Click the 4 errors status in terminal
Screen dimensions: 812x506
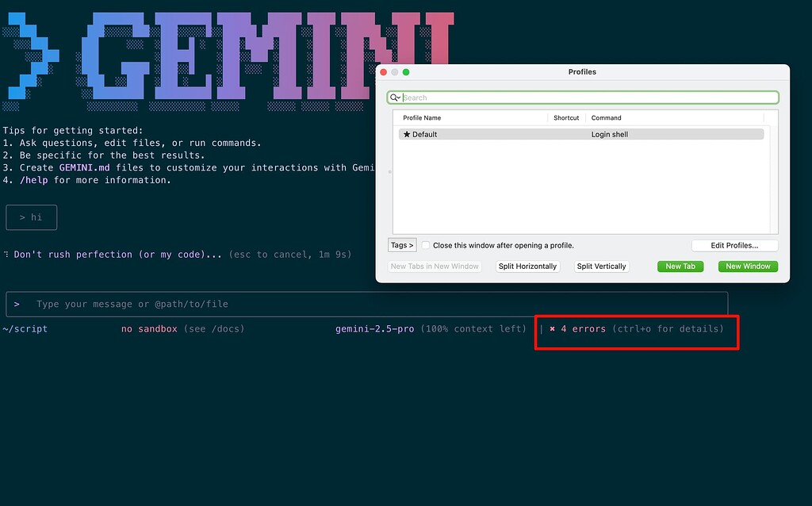[x=583, y=329]
